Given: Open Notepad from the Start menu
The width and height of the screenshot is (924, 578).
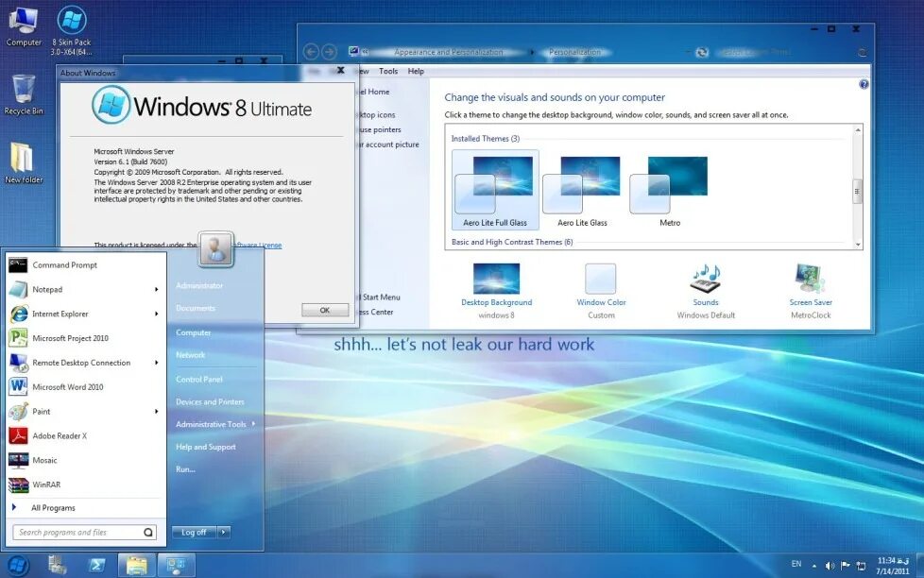Looking at the screenshot, I should 86,289.
